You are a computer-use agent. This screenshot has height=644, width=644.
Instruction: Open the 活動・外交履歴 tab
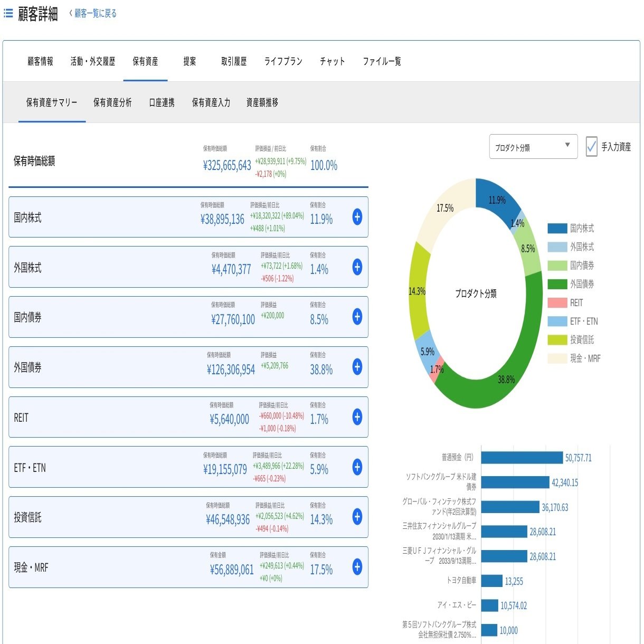coord(93,61)
